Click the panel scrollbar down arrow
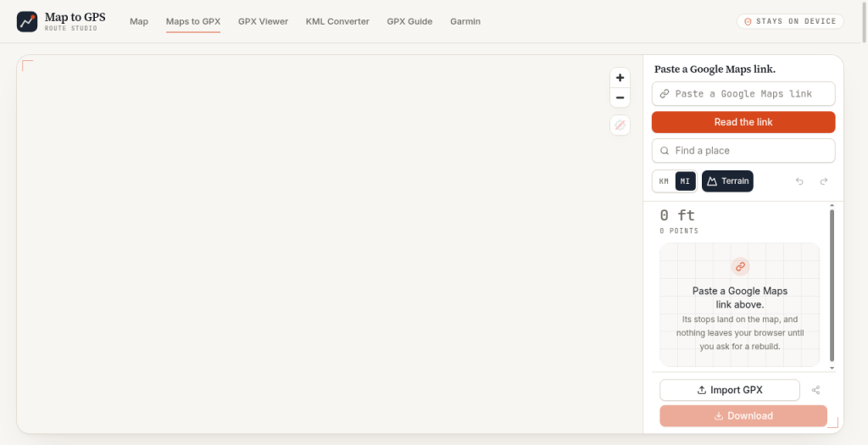 [832, 368]
